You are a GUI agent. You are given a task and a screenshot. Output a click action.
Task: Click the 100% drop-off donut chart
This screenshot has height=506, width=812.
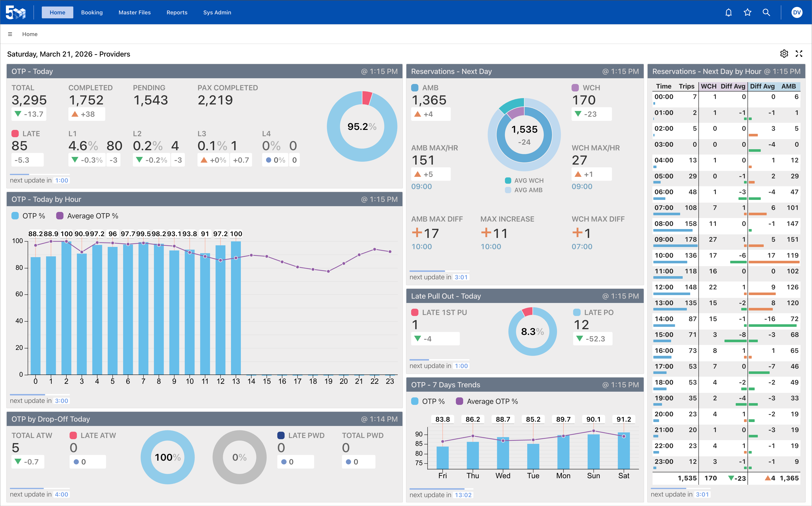pyautogui.click(x=168, y=457)
